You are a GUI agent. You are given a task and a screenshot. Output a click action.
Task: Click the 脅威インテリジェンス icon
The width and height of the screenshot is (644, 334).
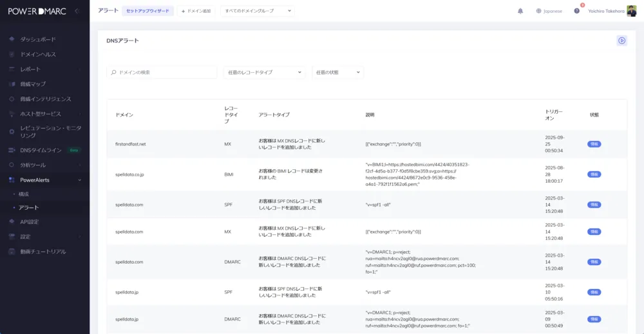[x=12, y=99]
